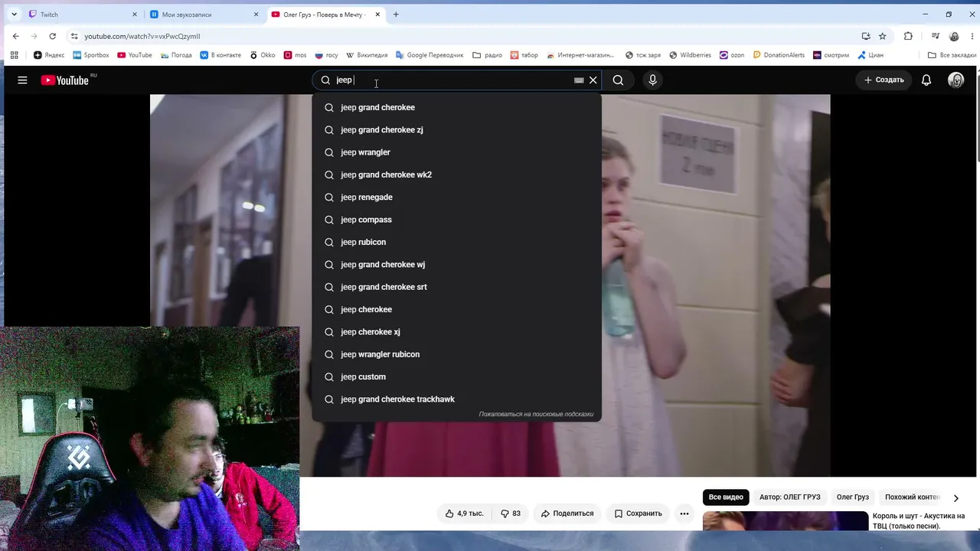Select the "Все видео" filter chip
The image size is (980, 551).
(726, 497)
